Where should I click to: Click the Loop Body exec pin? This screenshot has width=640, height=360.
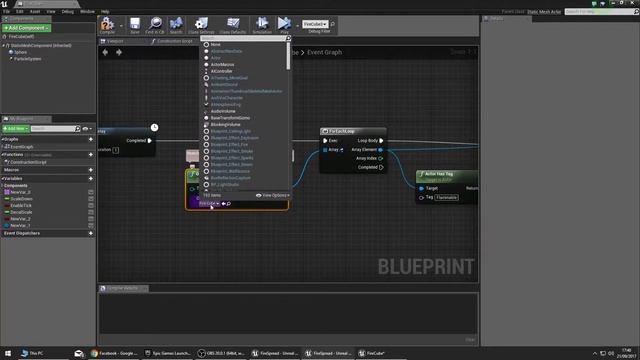point(381,140)
